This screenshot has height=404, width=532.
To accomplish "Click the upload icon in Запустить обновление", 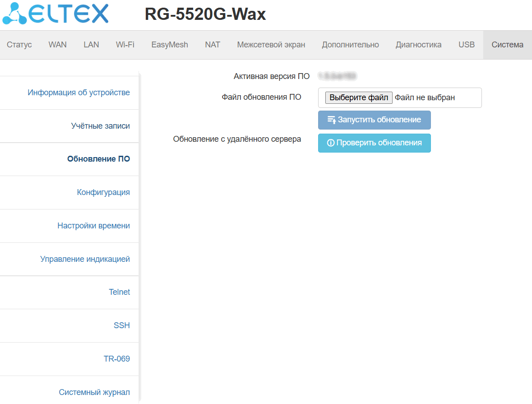I will [x=332, y=120].
